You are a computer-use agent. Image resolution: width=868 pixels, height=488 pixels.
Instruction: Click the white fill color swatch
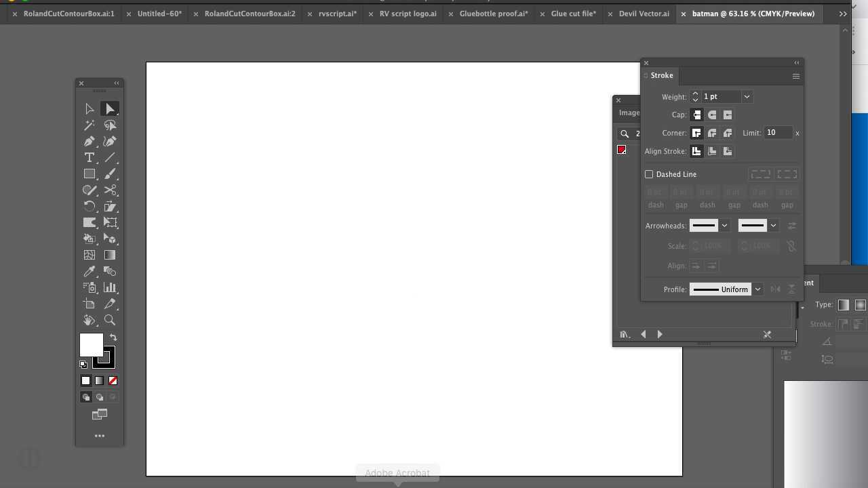[92, 346]
